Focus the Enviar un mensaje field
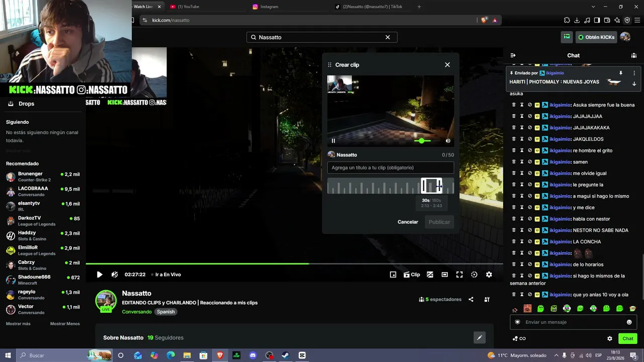 573,322
